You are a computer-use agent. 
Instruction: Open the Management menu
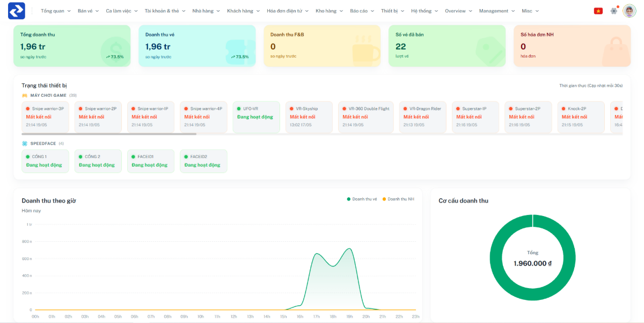[497, 11]
